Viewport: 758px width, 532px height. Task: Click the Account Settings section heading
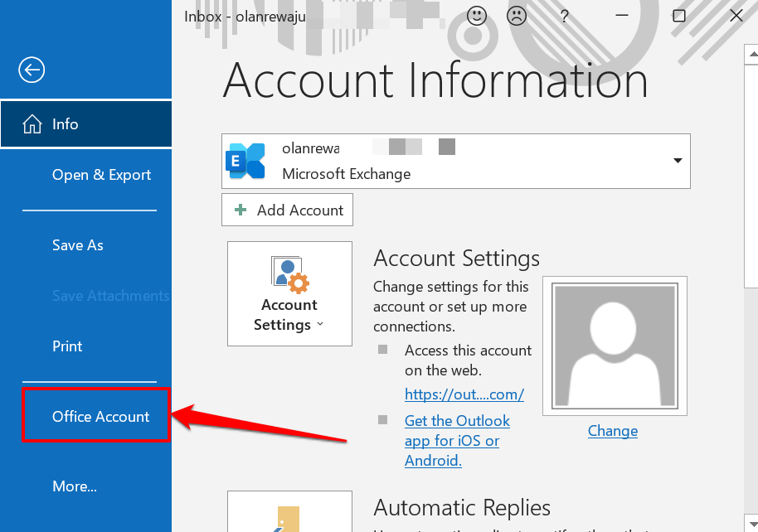[456, 259]
